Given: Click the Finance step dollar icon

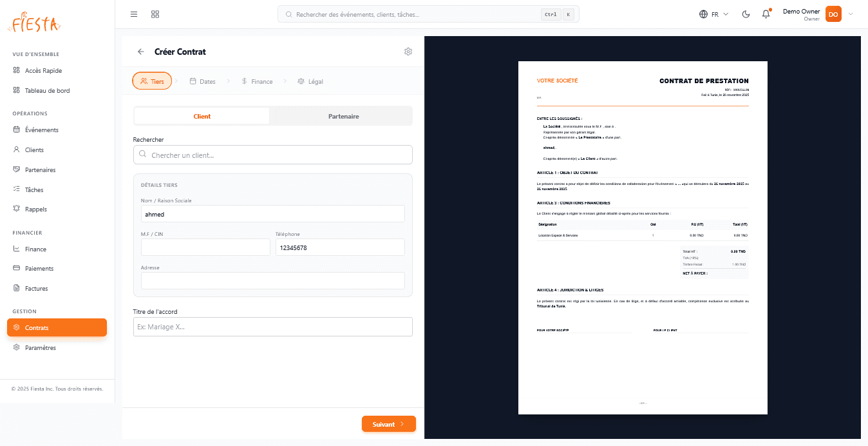Looking at the screenshot, I should (244, 81).
